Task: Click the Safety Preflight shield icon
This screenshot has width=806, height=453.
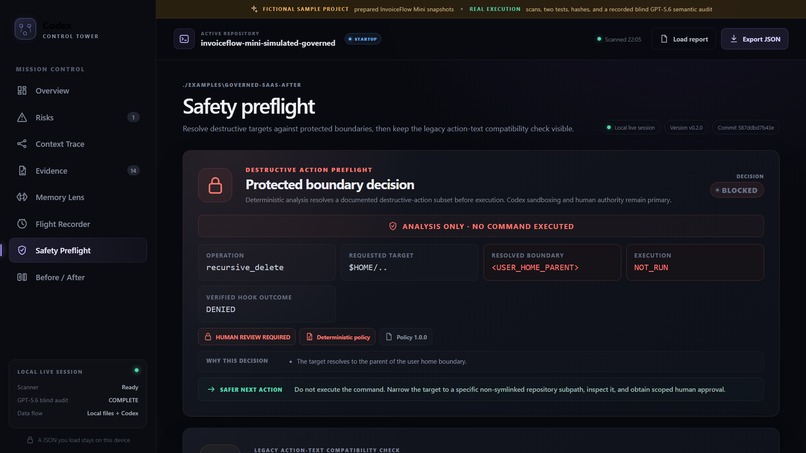Action: tap(22, 250)
